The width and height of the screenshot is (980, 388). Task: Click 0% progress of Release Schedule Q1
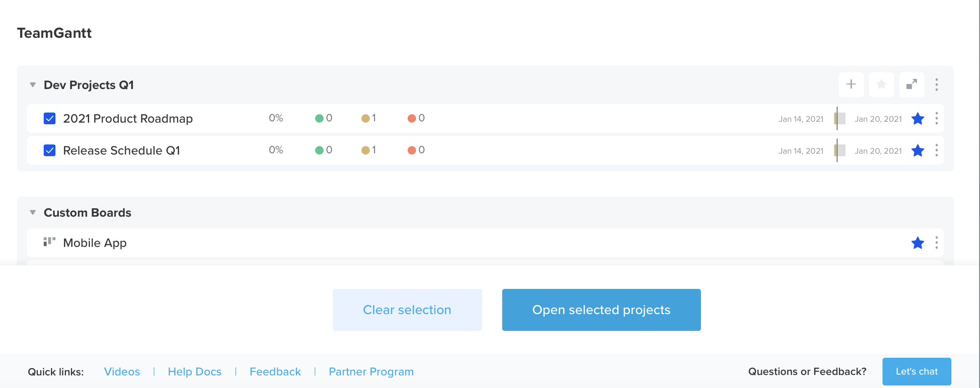pos(276,150)
